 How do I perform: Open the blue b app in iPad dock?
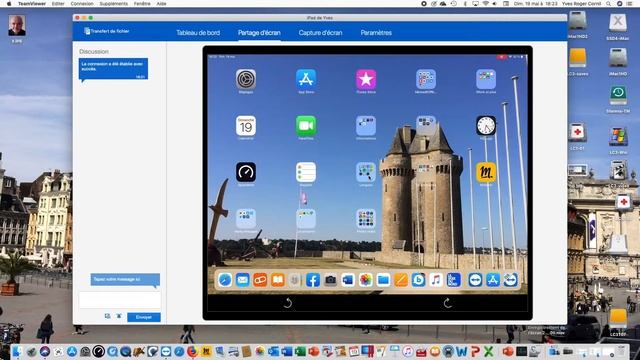click(x=418, y=280)
